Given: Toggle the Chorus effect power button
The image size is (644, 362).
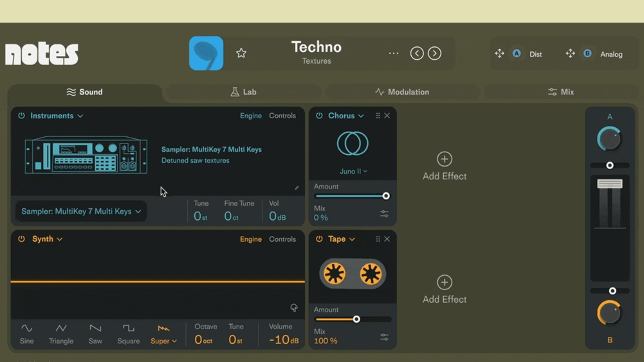Looking at the screenshot, I should [319, 116].
